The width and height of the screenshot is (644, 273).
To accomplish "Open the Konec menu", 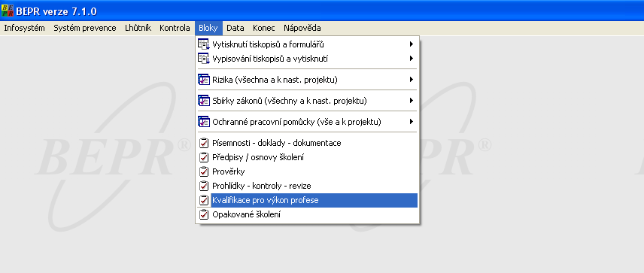I will [x=264, y=28].
